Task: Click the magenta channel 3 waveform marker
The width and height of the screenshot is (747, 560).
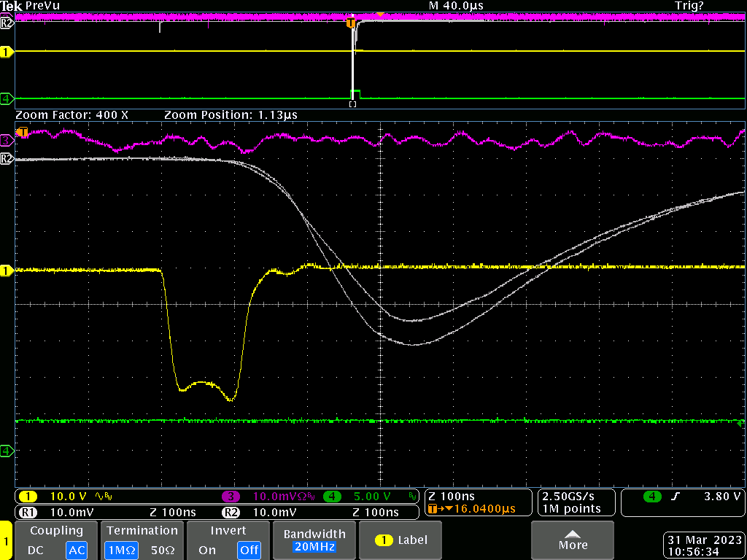Action: [7, 139]
